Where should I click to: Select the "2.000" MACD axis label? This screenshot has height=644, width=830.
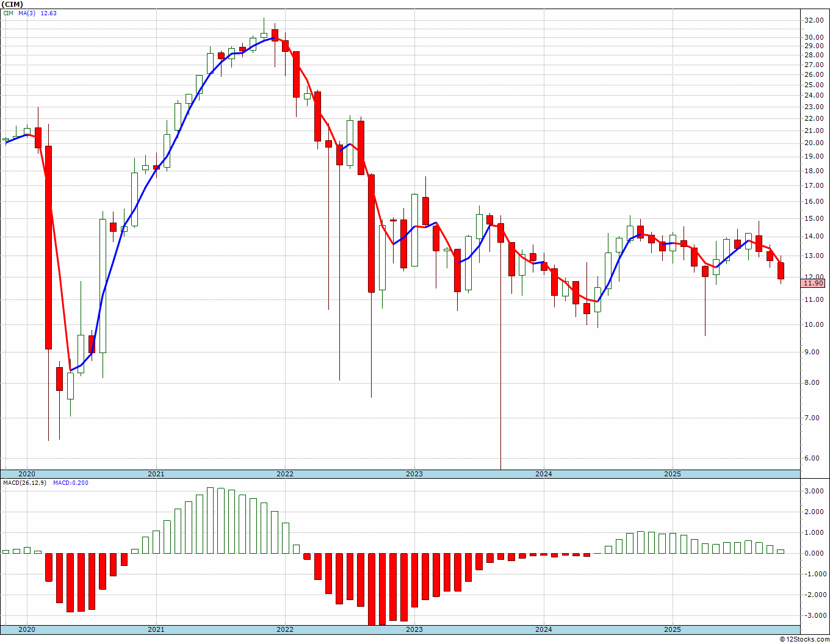pyautogui.click(x=815, y=512)
